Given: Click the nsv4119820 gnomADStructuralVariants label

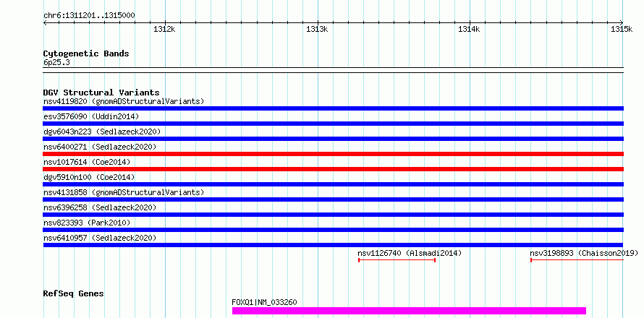Looking at the screenshot, I should click(124, 101).
